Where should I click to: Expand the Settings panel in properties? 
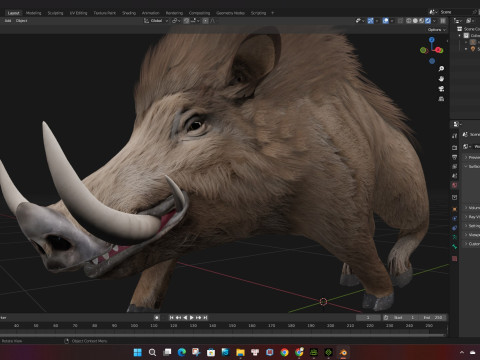coord(472,226)
